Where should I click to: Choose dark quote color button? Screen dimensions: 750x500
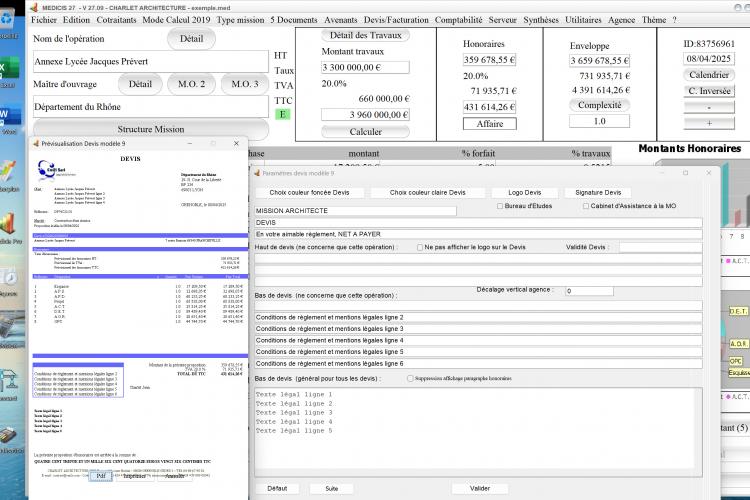309,192
